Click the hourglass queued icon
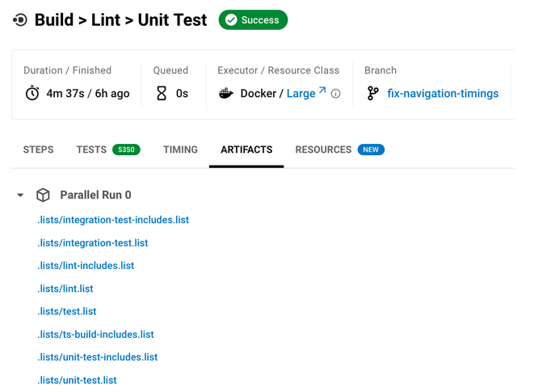Image resolution: width=538 pixels, height=392 pixels. tap(162, 94)
